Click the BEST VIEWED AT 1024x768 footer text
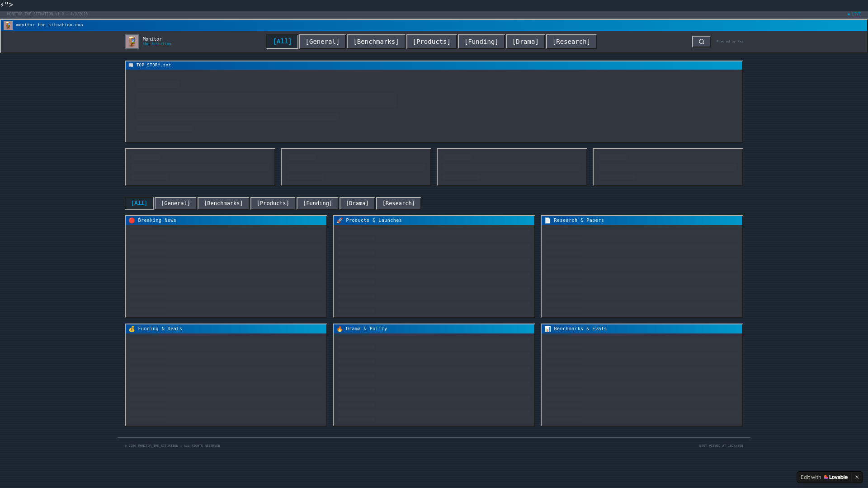The height and width of the screenshot is (488, 868). pos(721,446)
